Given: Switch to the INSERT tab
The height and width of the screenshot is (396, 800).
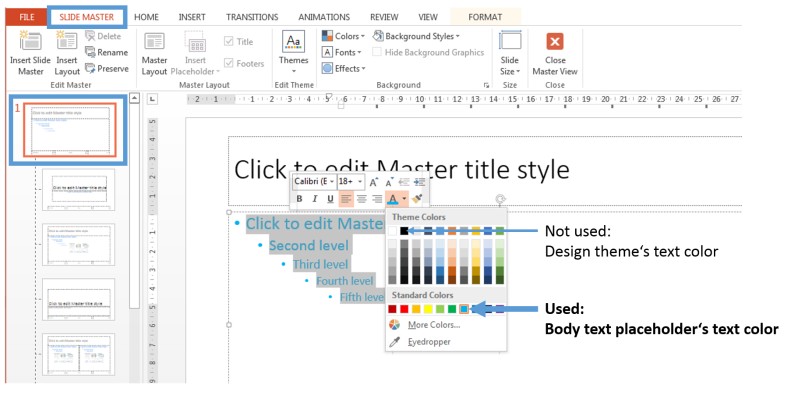Looking at the screenshot, I should click(x=192, y=17).
